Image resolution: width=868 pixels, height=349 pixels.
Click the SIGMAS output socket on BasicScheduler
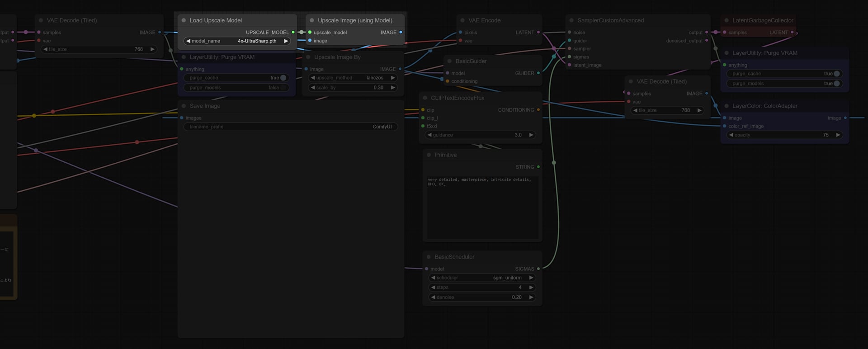(x=538, y=269)
